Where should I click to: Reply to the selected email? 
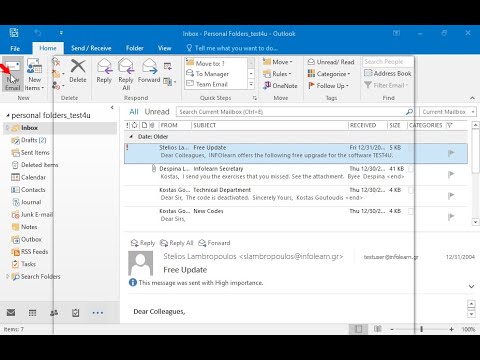coord(104,71)
